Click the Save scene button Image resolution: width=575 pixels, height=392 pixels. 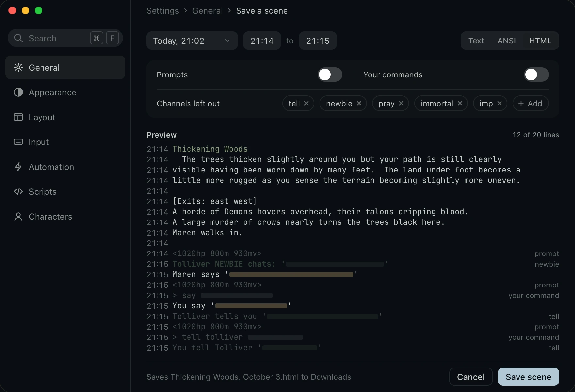pos(528,377)
